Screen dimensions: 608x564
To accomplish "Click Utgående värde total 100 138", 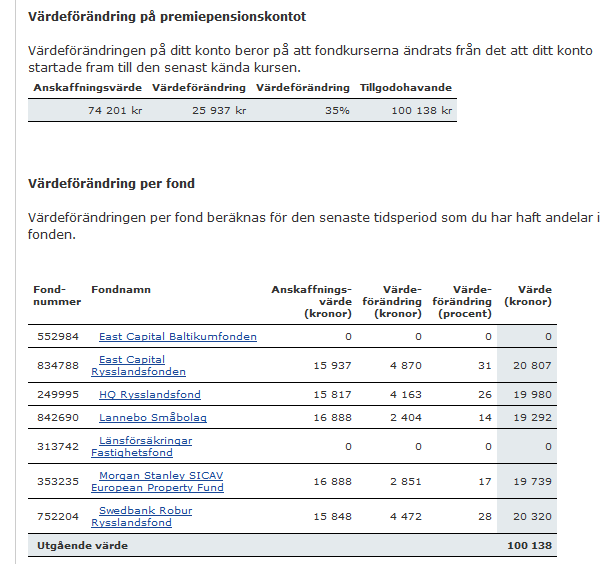I will tap(529, 546).
